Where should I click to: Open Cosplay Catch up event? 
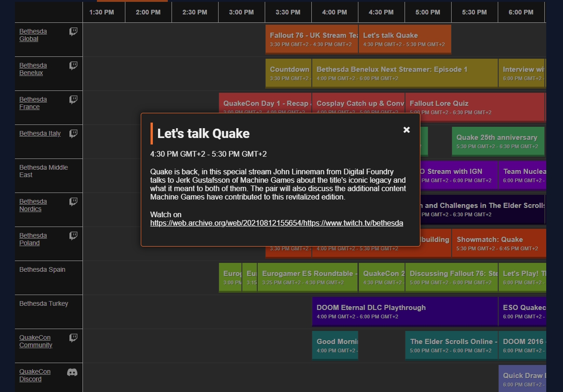point(358,103)
